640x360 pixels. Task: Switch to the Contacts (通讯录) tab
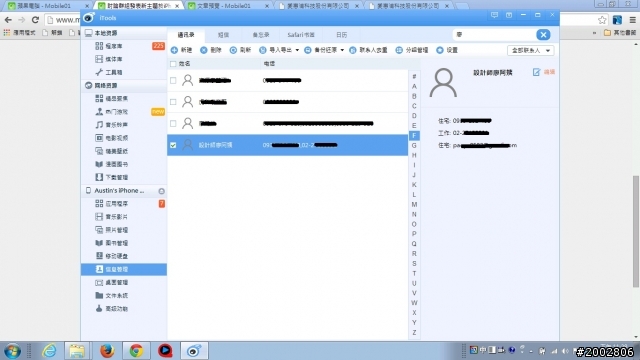click(186, 35)
